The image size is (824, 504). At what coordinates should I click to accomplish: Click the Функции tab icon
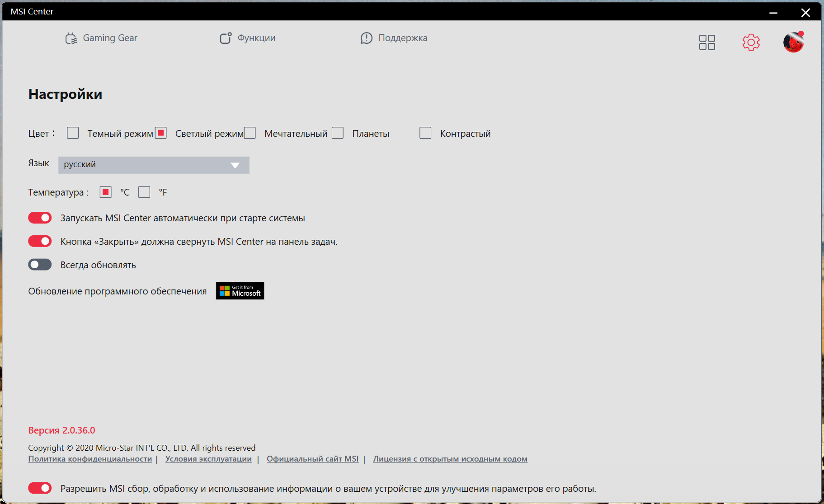coord(226,38)
